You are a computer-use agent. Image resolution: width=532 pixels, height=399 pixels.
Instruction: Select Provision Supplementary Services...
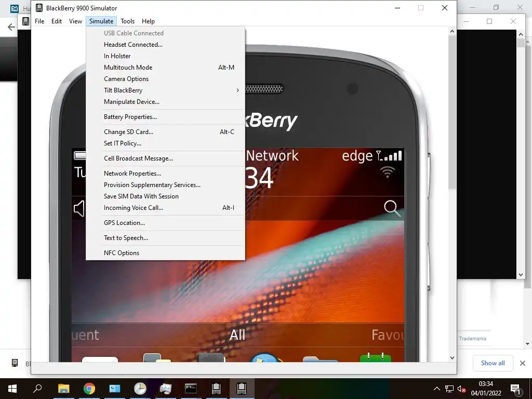click(166, 185)
